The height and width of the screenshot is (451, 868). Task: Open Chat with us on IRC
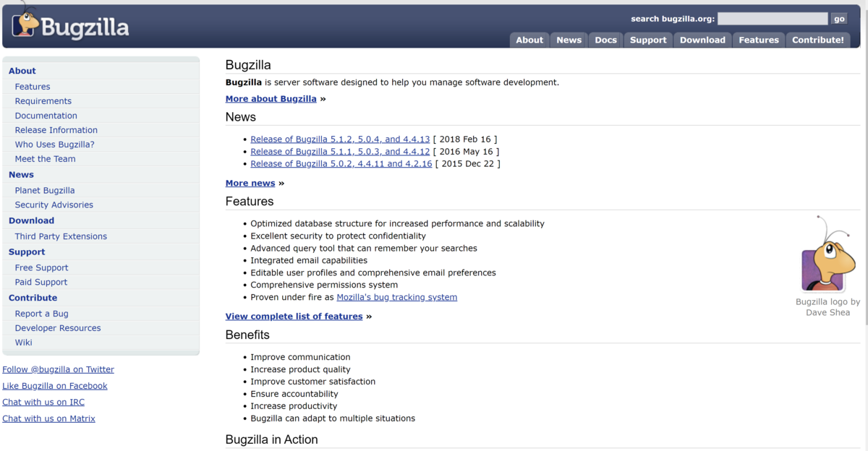[43, 403]
